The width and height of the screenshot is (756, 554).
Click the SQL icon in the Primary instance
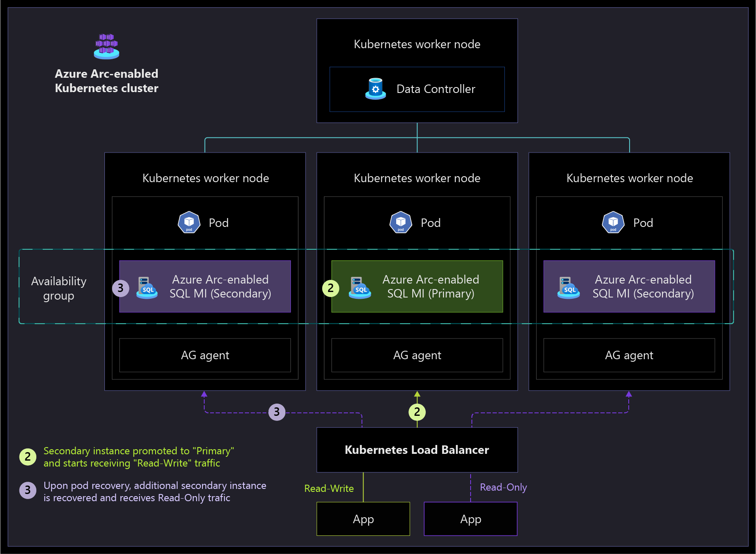pyautogui.click(x=360, y=288)
